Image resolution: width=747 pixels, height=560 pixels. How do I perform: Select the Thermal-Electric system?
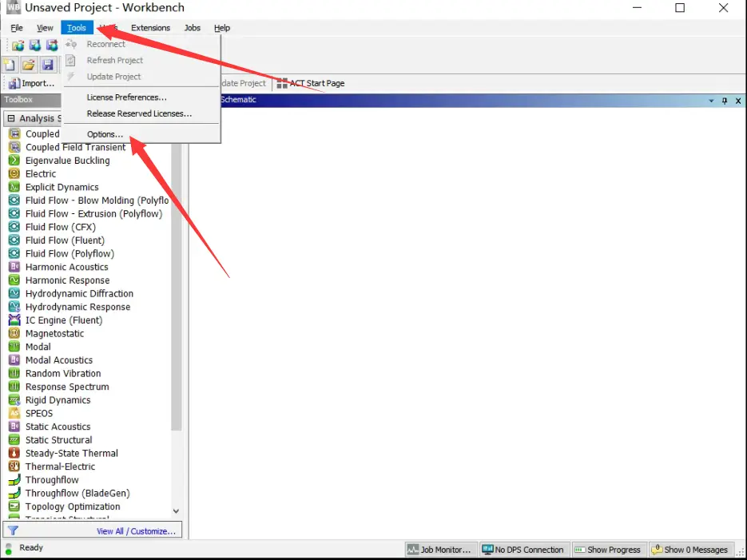60,467
